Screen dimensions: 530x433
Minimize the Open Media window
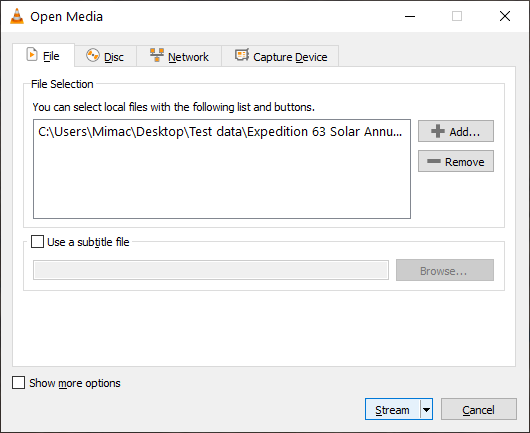pyautogui.click(x=410, y=16)
